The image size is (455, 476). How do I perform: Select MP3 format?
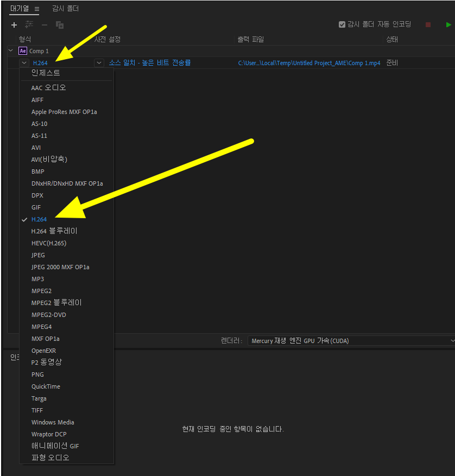coord(67,279)
